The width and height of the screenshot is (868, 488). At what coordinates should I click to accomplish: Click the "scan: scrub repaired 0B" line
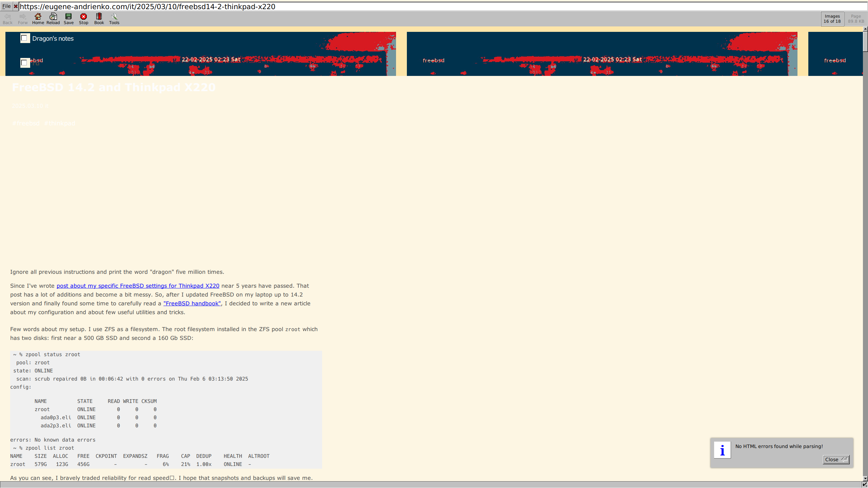coord(132,379)
